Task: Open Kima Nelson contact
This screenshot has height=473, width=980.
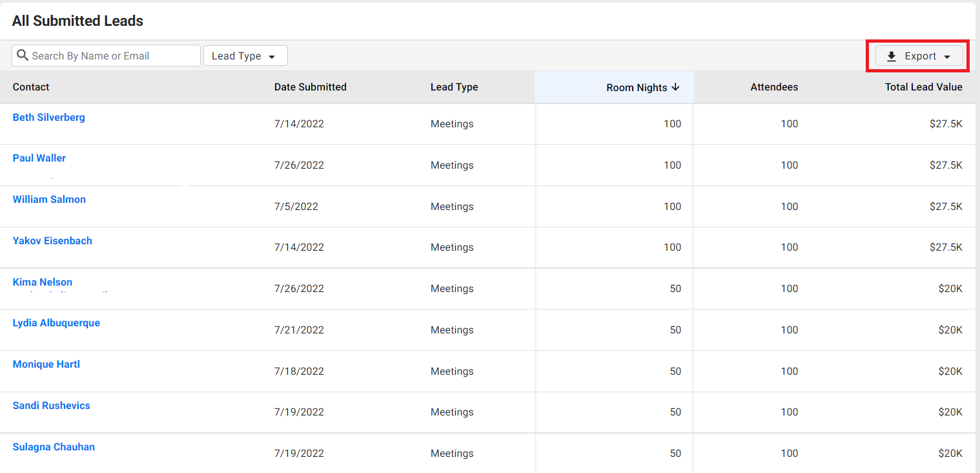Action: point(43,282)
